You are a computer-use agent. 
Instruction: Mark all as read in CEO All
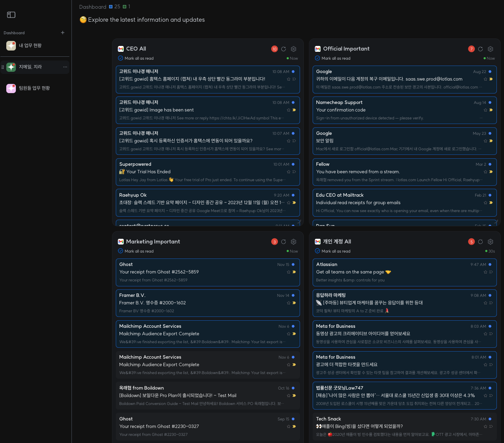tap(136, 58)
